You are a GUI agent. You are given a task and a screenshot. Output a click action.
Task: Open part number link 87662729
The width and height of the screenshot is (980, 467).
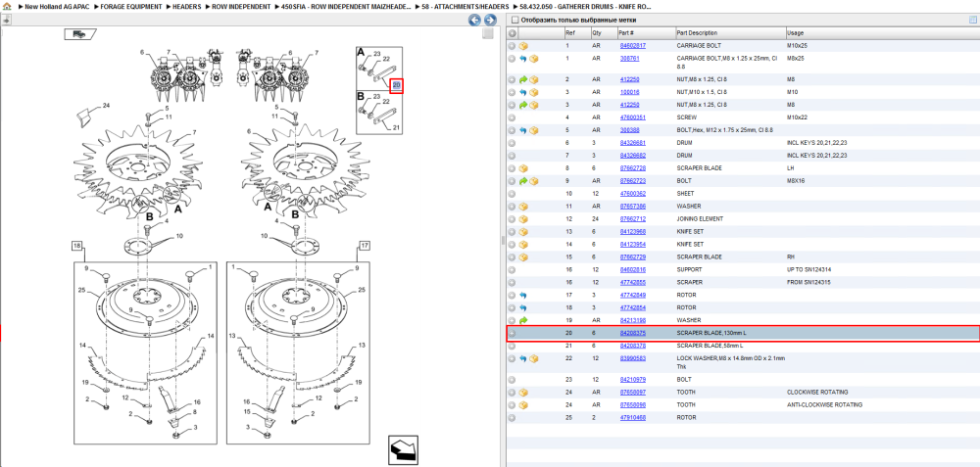633,257
